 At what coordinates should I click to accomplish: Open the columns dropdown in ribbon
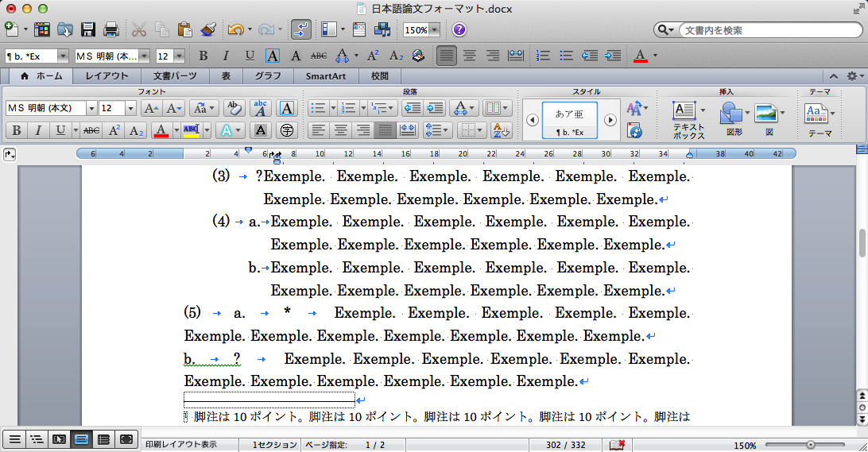tap(497, 109)
